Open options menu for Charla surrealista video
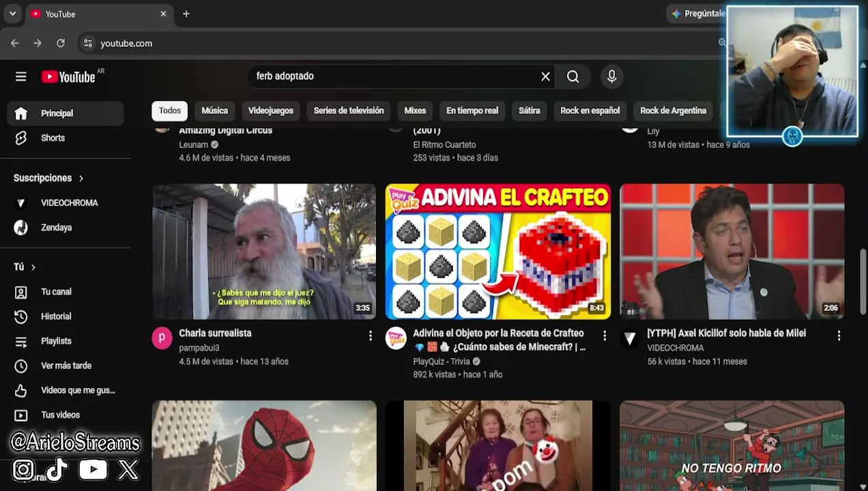Image resolution: width=868 pixels, height=491 pixels. point(371,336)
